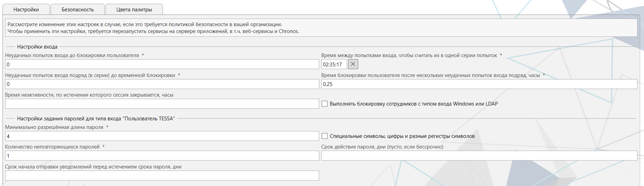Image resolution: width=644 pixels, height=186 pixels.
Task: Focus the password validity period days field
Action: point(479,156)
